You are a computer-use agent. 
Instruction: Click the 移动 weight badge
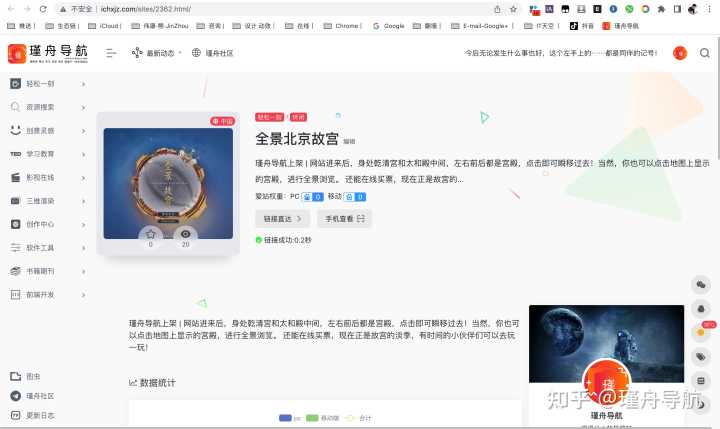tap(355, 197)
